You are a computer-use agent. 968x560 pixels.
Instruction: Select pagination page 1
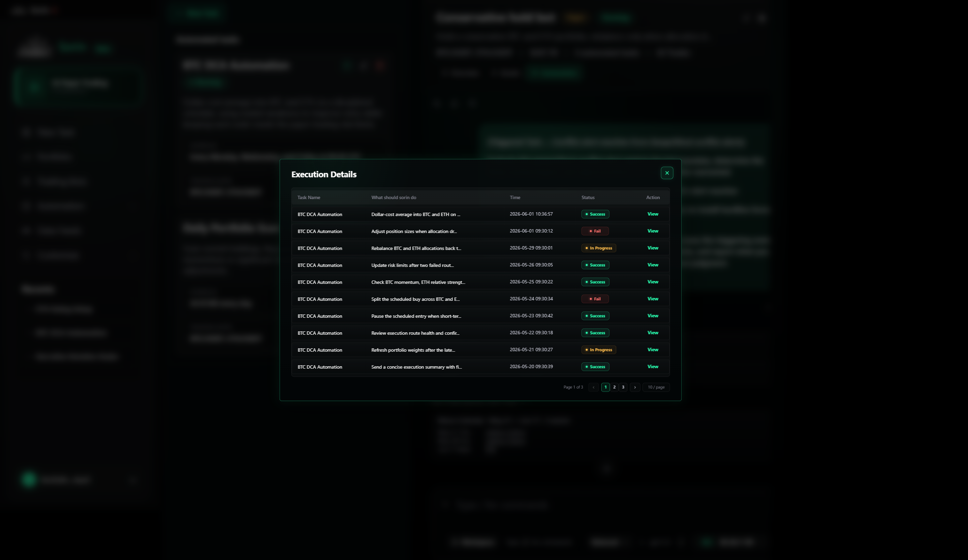[606, 387]
